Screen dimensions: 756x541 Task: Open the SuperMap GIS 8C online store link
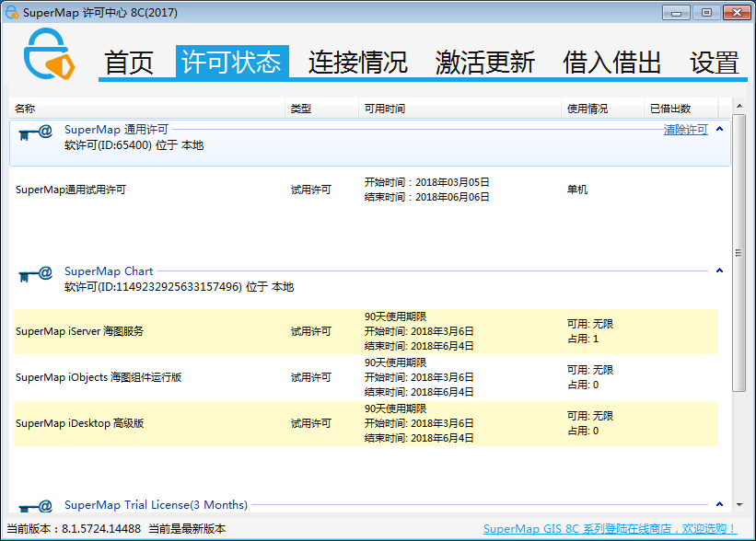pos(610,528)
